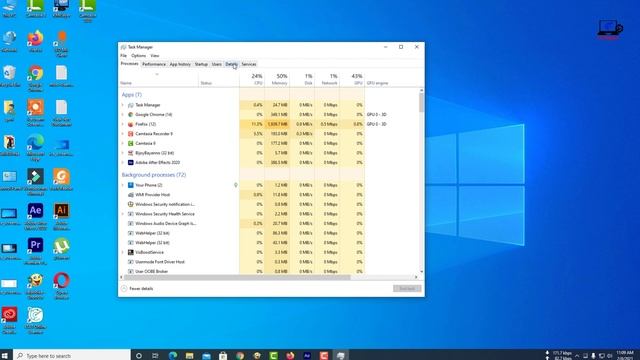Click the Background processes (72) heading
640x360 pixels.
tap(154, 175)
